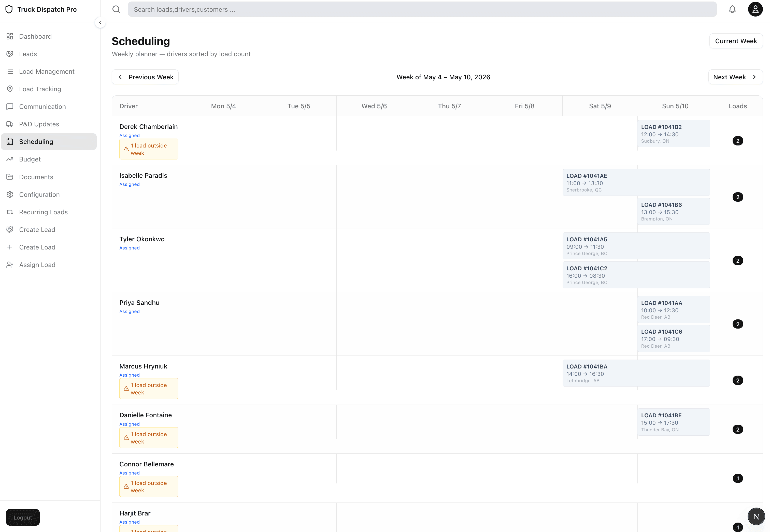
Task: Click the P&D Updates truck icon
Action: click(x=10, y=124)
